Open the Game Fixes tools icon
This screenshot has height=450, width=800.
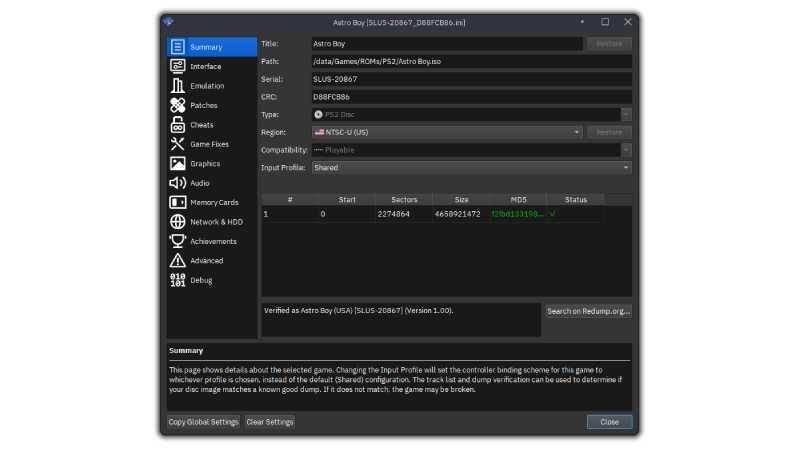(x=178, y=144)
